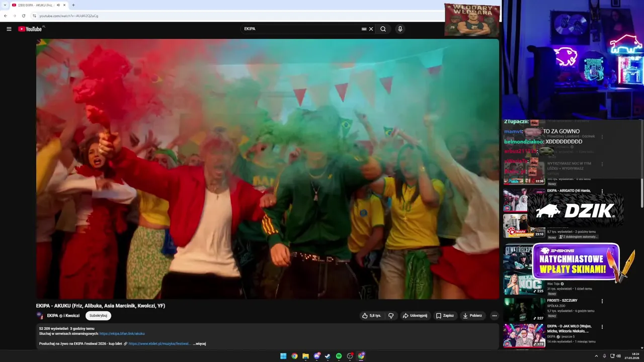The image size is (644, 362).
Task: Open Discord from the taskbar
Action: click(x=317, y=356)
